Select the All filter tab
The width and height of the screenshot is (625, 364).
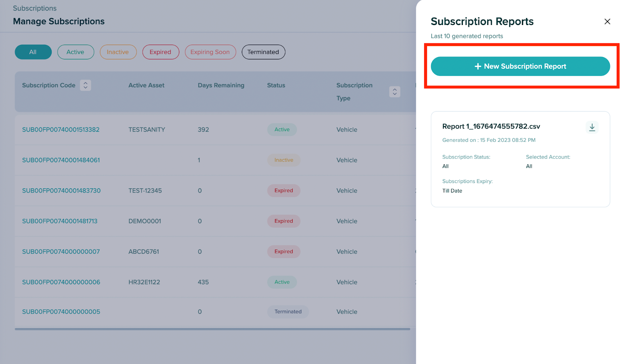click(x=33, y=52)
